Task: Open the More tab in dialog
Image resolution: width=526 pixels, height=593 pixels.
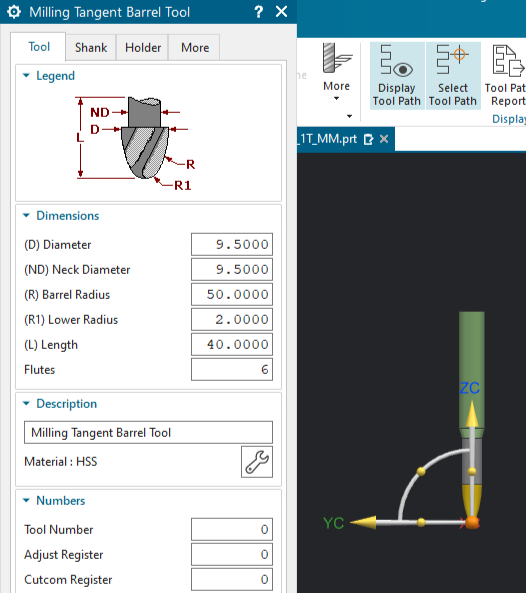Action: pyautogui.click(x=195, y=48)
